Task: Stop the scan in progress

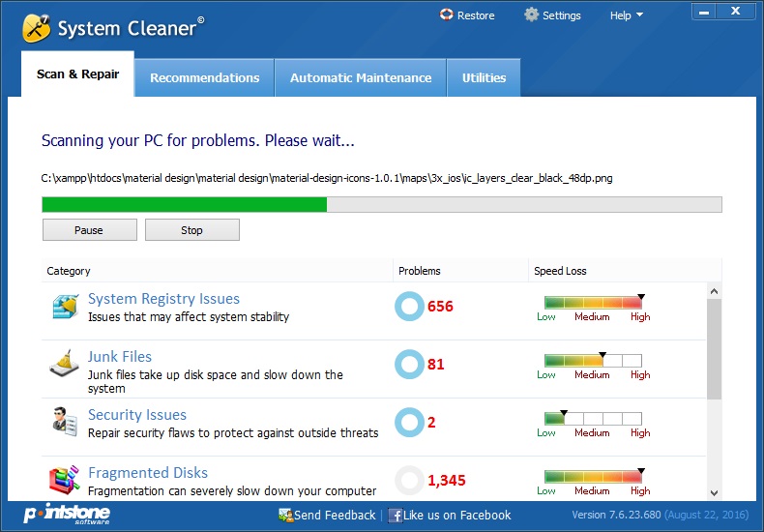Action: 191,230
